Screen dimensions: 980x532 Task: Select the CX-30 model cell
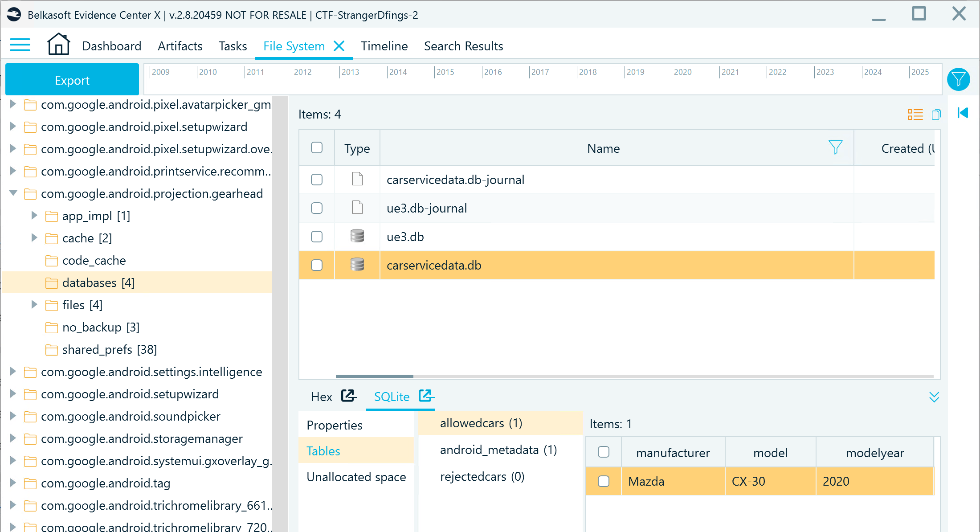click(x=771, y=481)
